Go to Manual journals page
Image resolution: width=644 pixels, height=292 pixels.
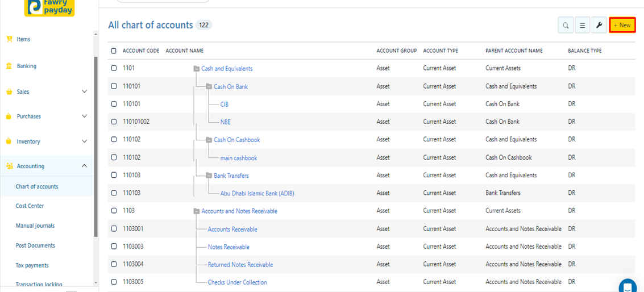pyautogui.click(x=35, y=226)
